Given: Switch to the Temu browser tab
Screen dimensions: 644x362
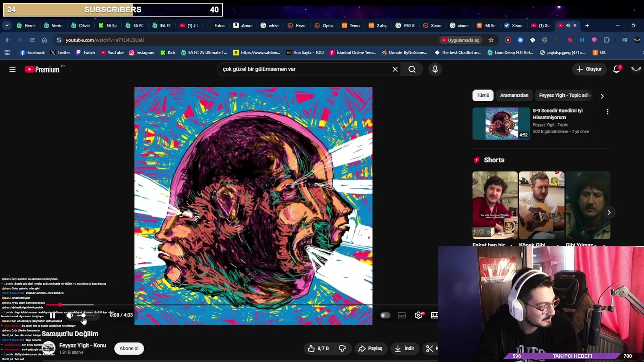Looking at the screenshot, I should click(x=351, y=25).
